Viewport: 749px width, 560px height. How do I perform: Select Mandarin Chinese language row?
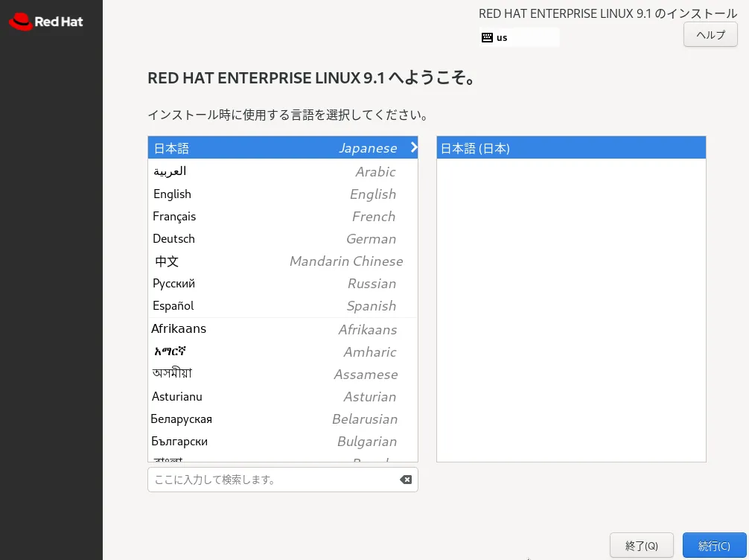(x=282, y=261)
